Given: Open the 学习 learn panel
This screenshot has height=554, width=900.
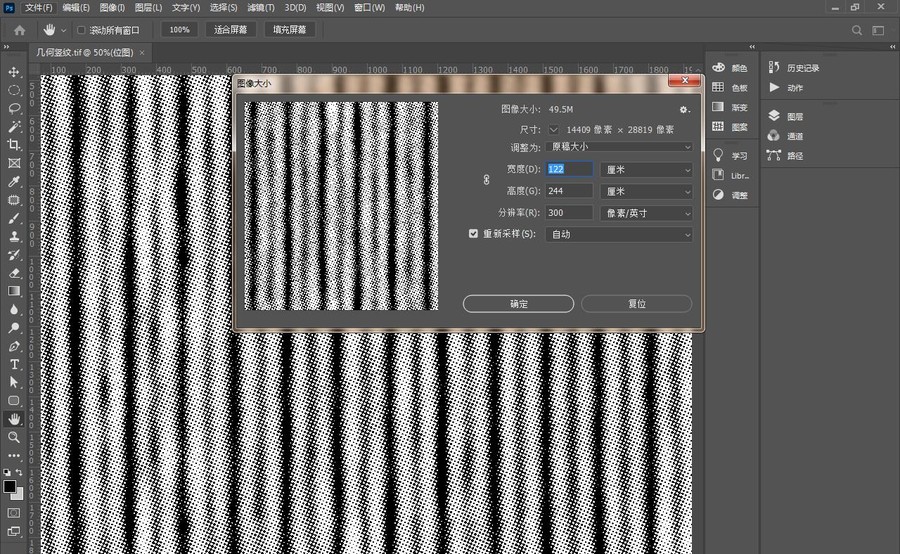Looking at the screenshot, I should tap(730, 156).
